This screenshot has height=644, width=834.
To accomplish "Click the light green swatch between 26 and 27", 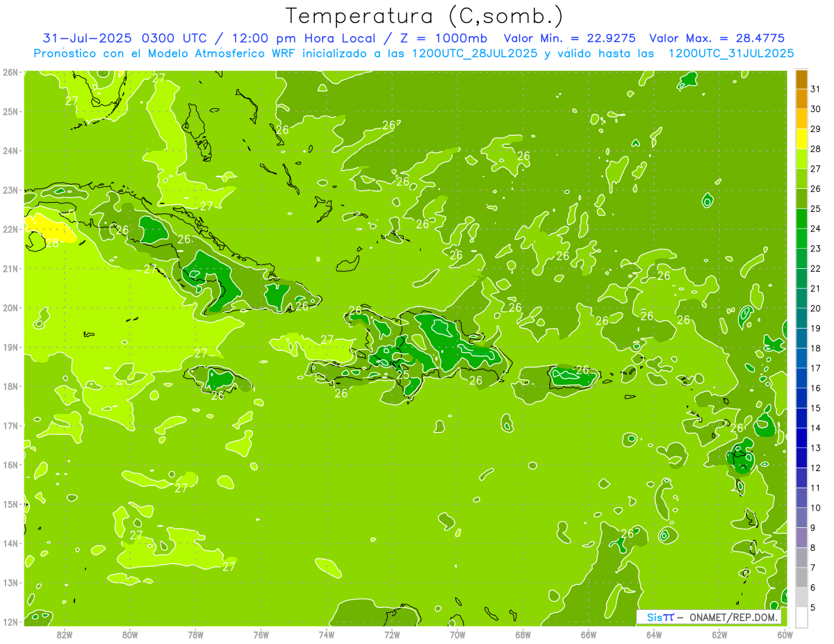I will [801, 179].
